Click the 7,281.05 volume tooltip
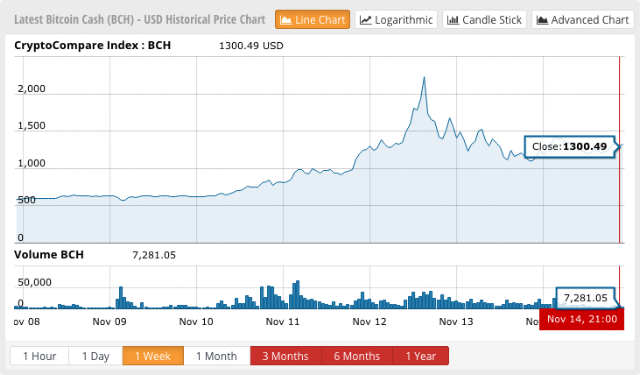640x375 pixels. point(586,297)
